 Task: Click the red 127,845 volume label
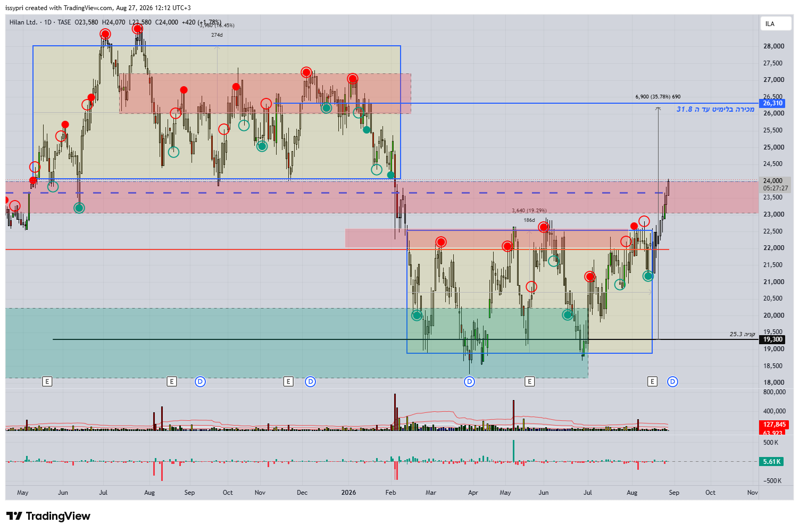coord(774,425)
